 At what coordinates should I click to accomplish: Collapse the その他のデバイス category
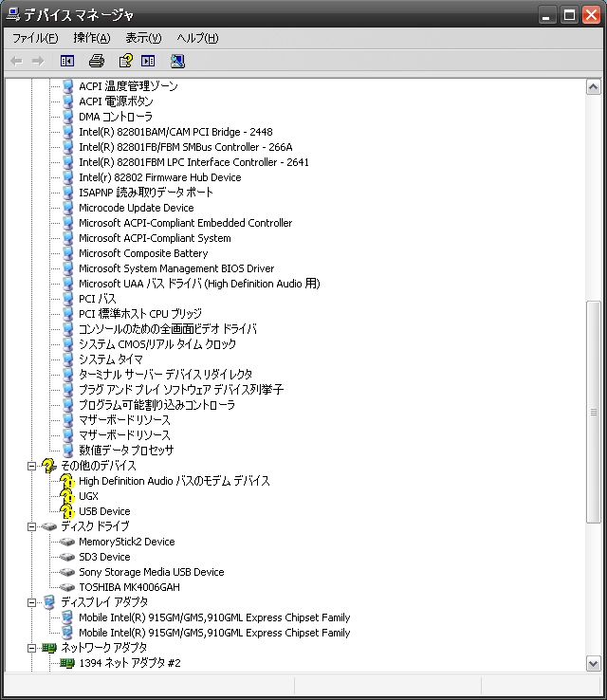click(x=31, y=466)
